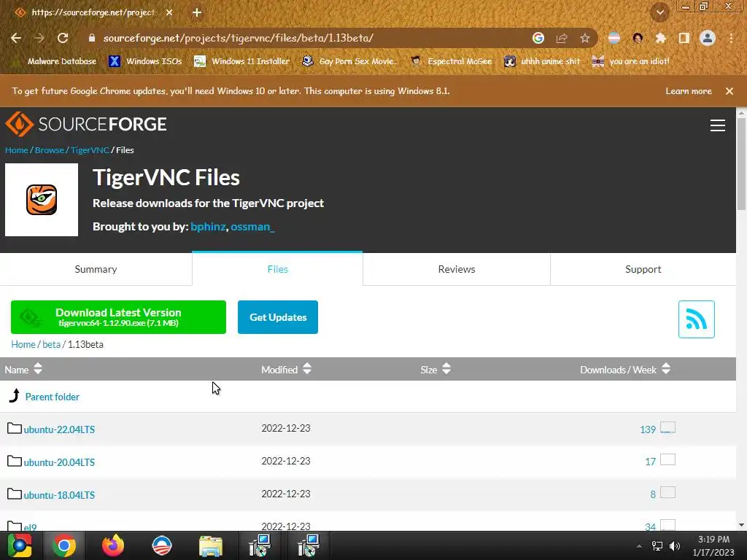The width and height of the screenshot is (747, 560).
Task: Share this page using the share icon
Action: [x=562, y=38]
